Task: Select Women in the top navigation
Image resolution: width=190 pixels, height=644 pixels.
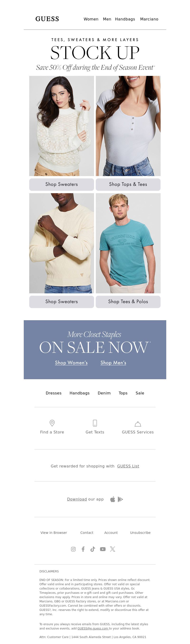Action: (91, 19)
